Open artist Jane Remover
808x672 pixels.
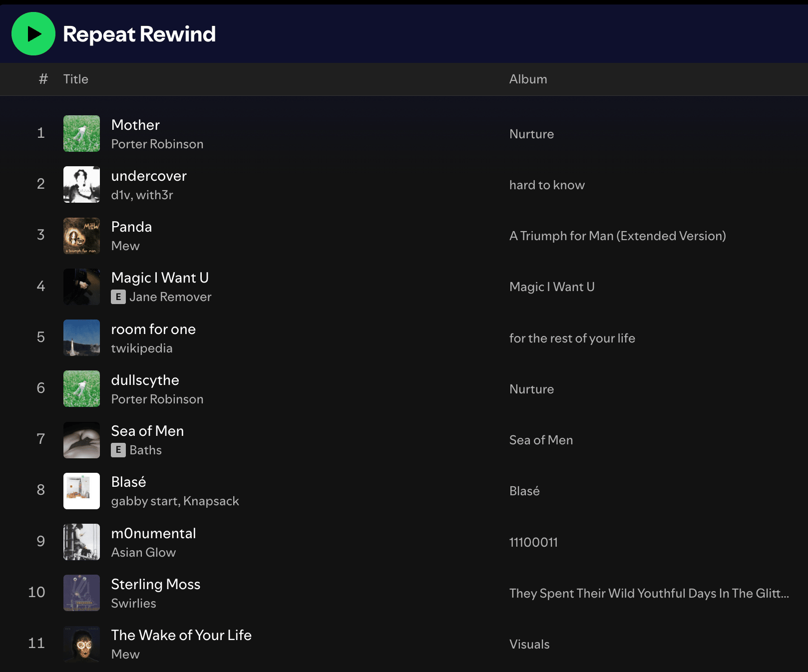[x=170, y=297]
